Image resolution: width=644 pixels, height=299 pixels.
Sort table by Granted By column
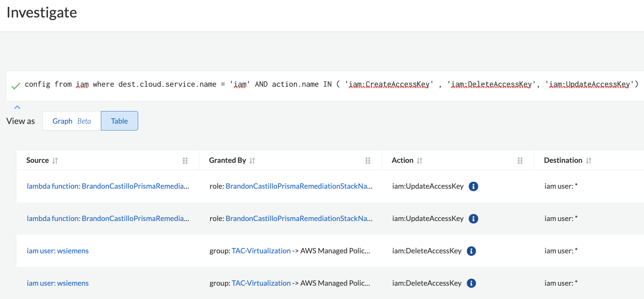coord(252,161)
